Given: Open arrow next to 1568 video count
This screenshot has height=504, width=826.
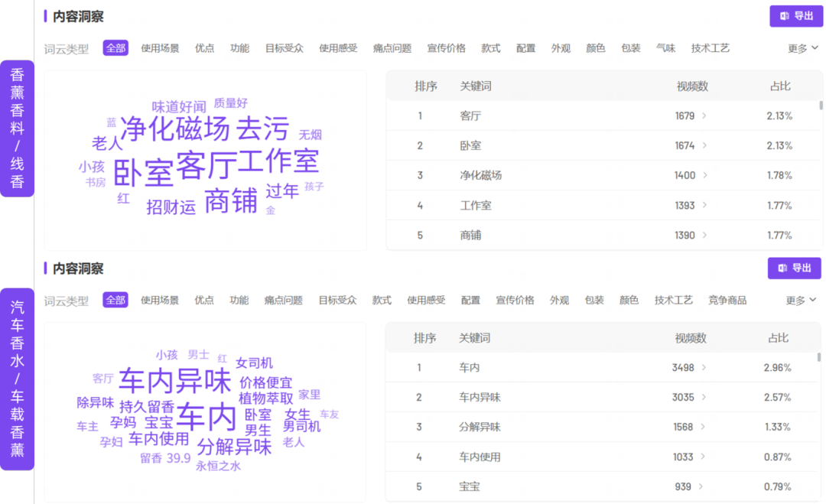Looking at the screenshot, I should pyautogui.click(x=703, y=427).
